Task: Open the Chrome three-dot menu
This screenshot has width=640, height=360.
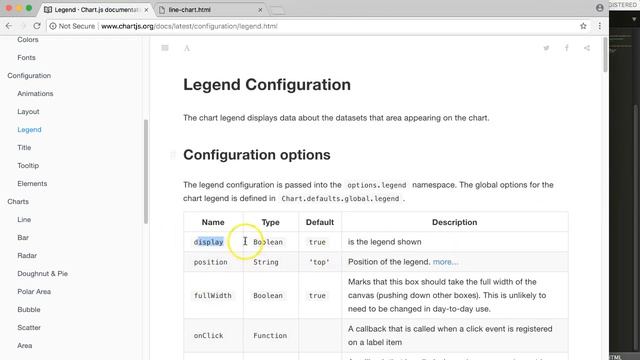Action: coord(600,26)
